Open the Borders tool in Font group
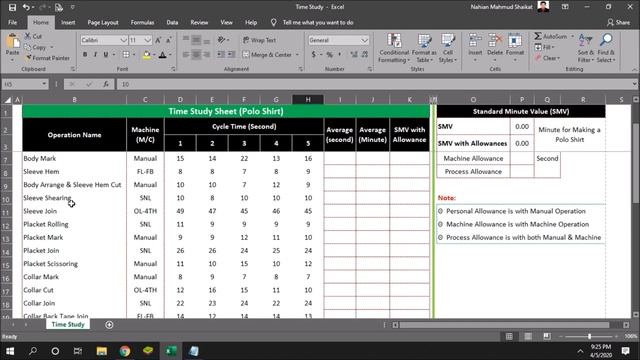The height and width of the screenshot is (360, 640). click(126, 54)
